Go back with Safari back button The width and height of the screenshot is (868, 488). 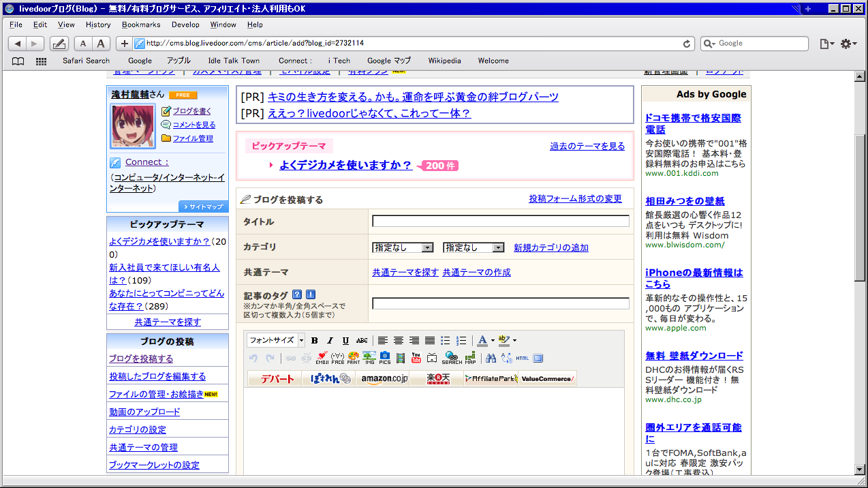18,44
